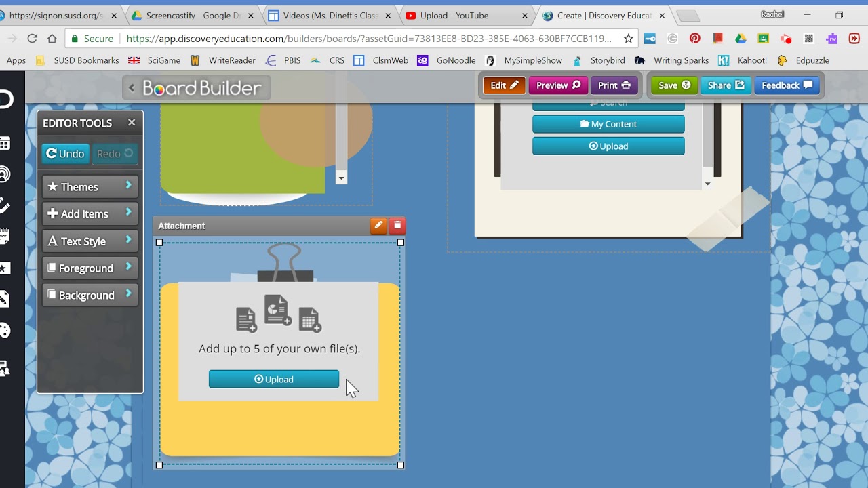Open the QR code extension
This screenshot has width=868, height=488.
(809, 39)
